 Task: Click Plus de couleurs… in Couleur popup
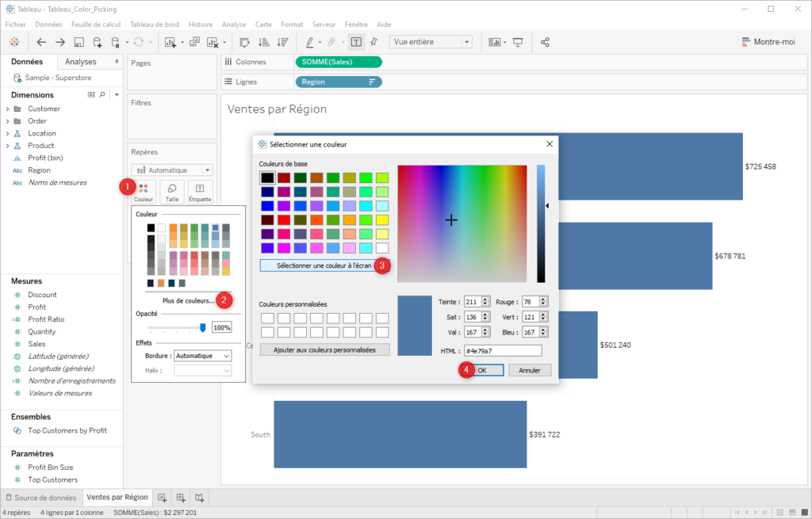(x=188, y=300)
